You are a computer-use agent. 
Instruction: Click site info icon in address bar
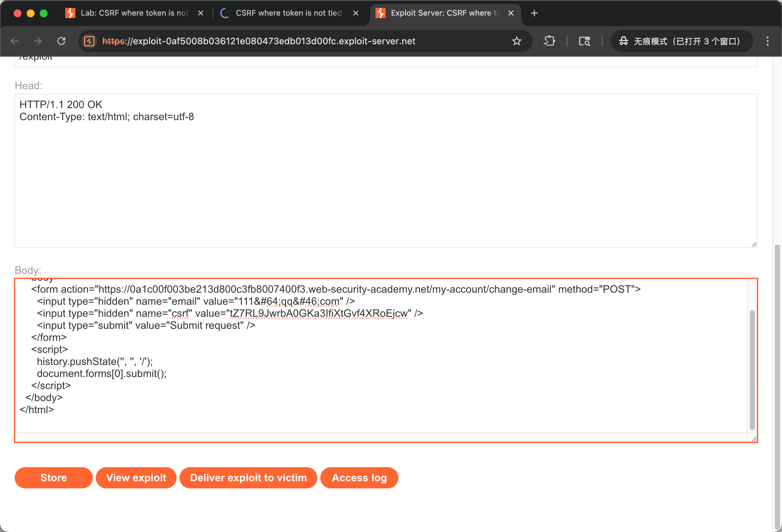coord(89,41)
